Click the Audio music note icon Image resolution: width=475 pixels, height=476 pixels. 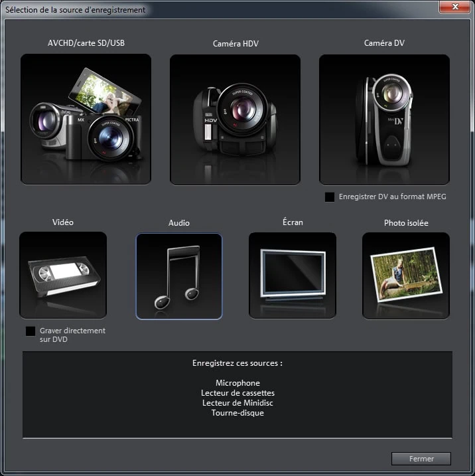tap(178, 276)
